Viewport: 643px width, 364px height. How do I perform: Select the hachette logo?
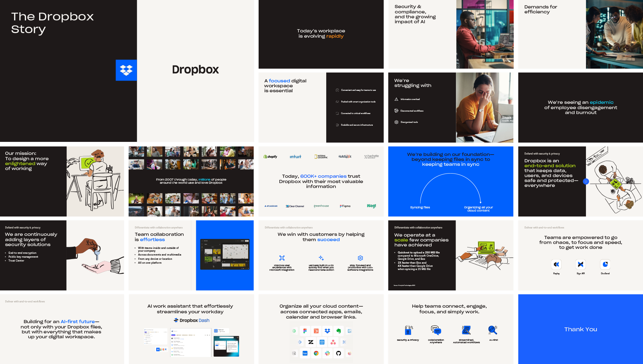371,157
